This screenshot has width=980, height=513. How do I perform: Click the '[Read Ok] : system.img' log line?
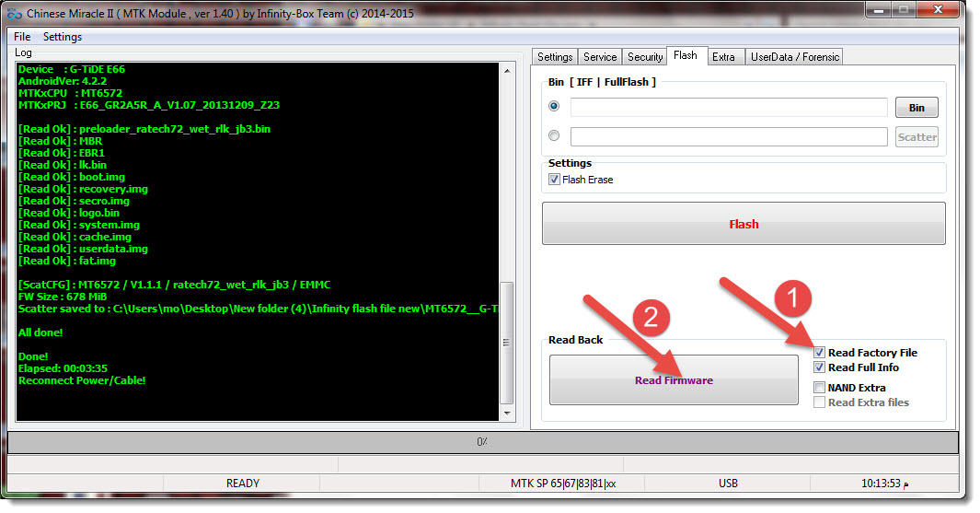coord(79,225)
